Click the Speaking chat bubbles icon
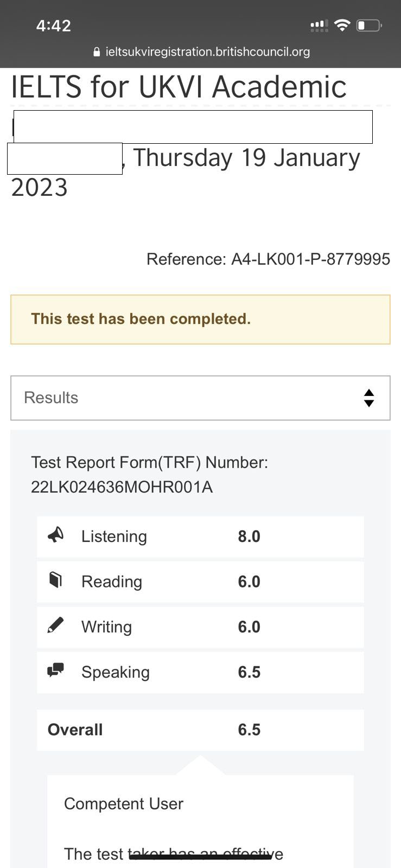The height and width of the screenshot is (868, 401). tap(55, 671)
